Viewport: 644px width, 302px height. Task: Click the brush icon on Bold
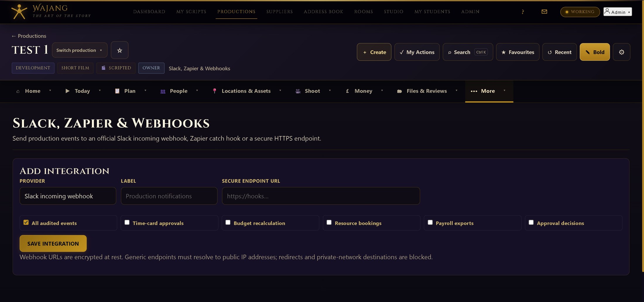click(x=588, y=52)
